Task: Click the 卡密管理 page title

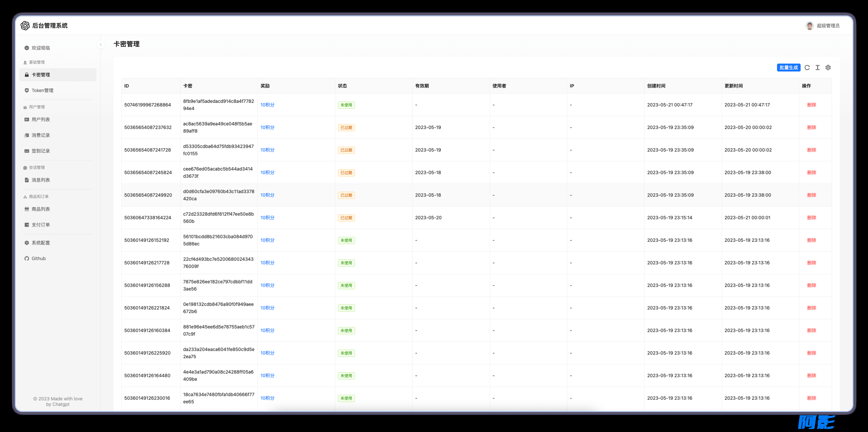Action: click(x=126, y=44)
